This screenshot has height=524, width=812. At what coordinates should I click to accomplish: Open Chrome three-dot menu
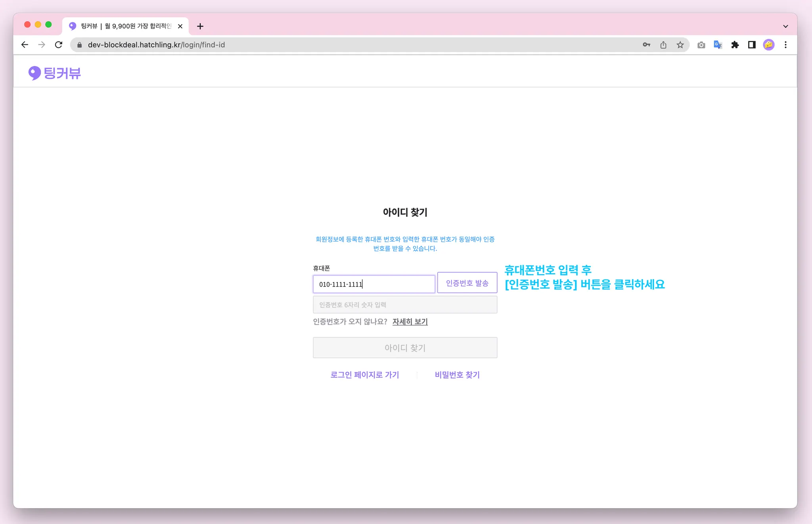click(x=785, y=45)
